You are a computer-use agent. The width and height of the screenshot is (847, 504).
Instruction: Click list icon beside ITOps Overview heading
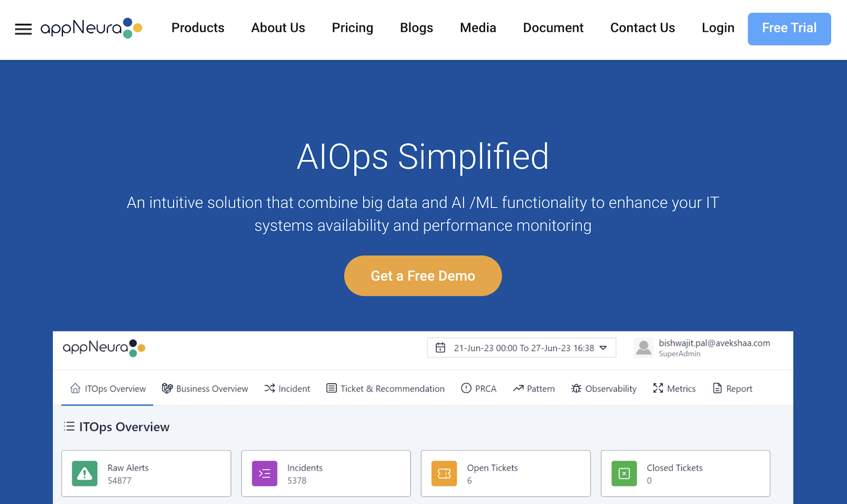69,426
